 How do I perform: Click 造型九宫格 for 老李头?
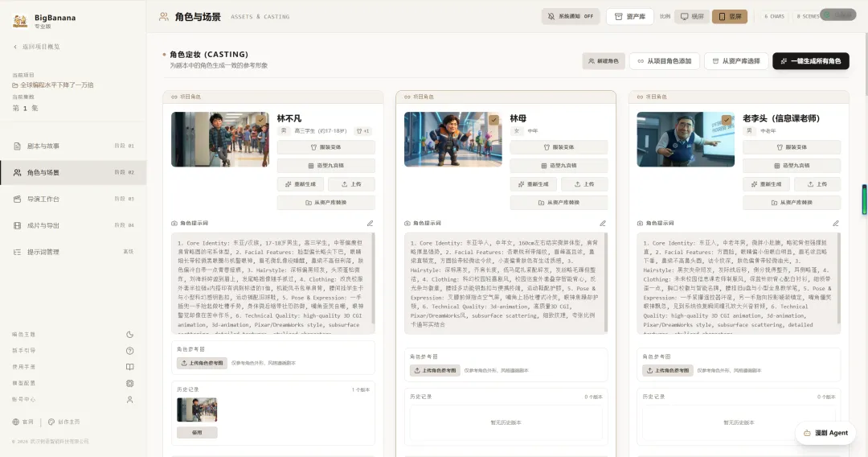(x=792, y=166)
